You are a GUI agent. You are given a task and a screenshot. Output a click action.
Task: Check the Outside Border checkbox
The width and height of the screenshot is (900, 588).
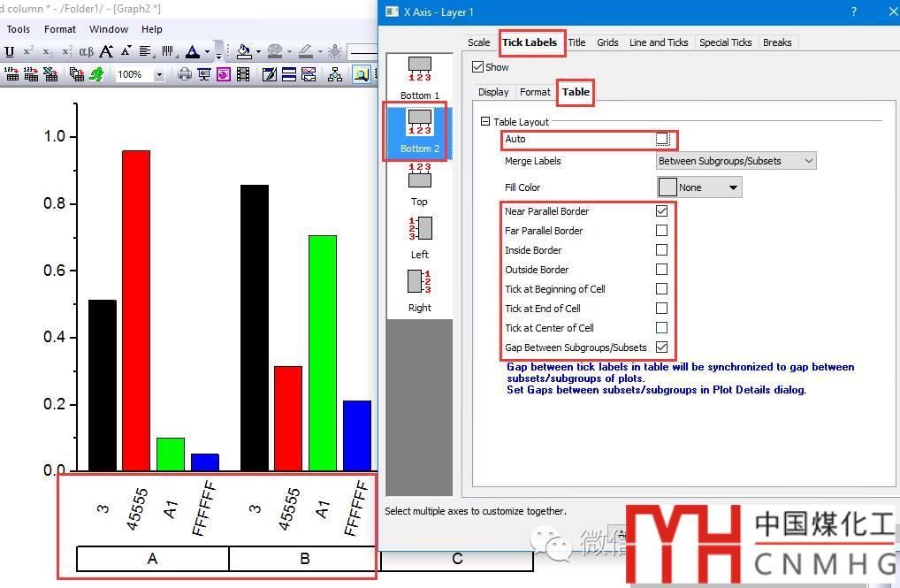[x=661, y=270]
